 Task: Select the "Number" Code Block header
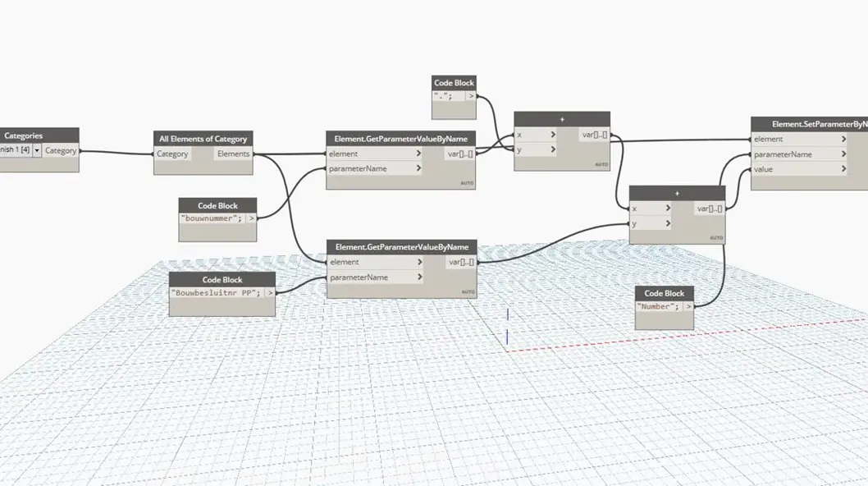pyautogui.click(x=665, y=294)
